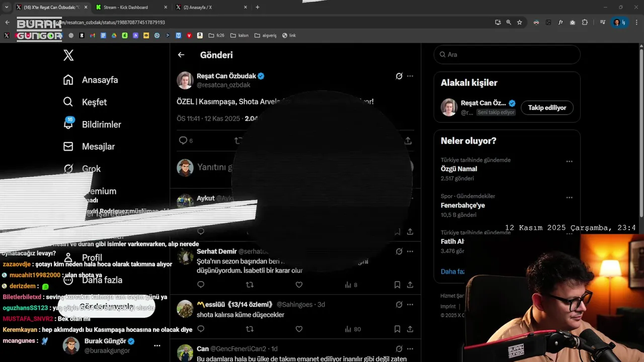Close the Kick Dashboard tab

pos(166,7)
